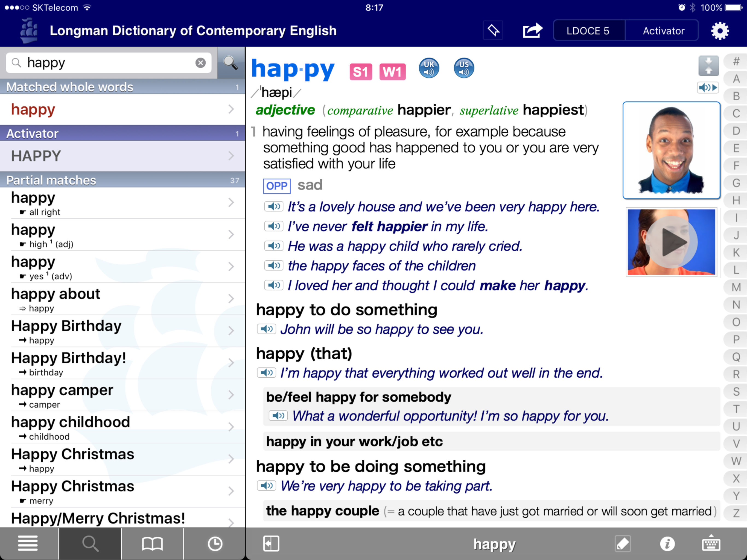
Task: Open the book browse tab
Action: tap(152, 544)
